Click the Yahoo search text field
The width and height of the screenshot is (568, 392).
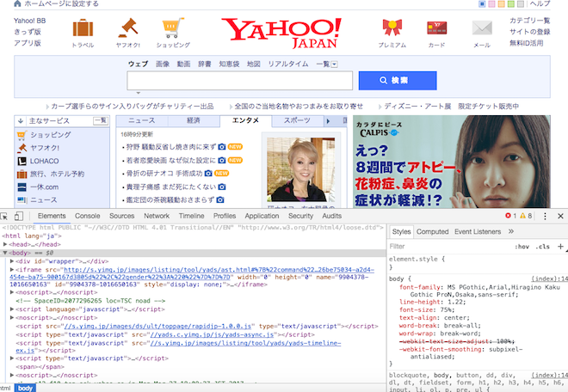[239, 80]
